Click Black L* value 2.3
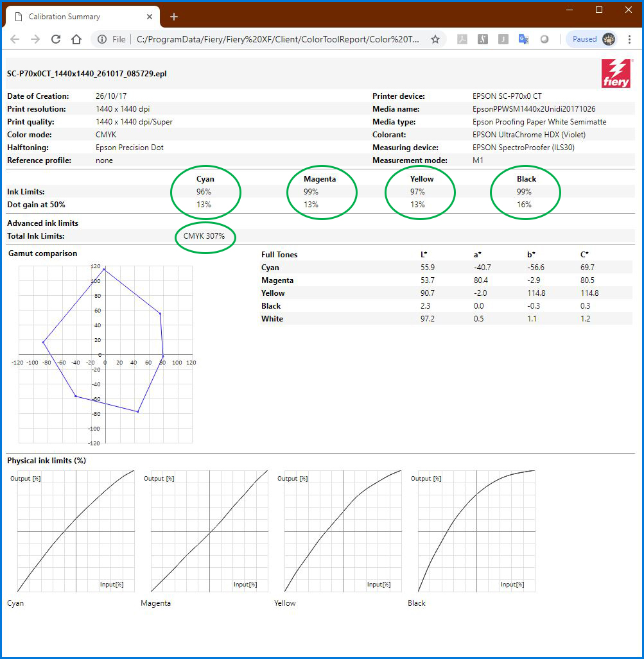This screenshot has height=659, width=644. (425, 306)
